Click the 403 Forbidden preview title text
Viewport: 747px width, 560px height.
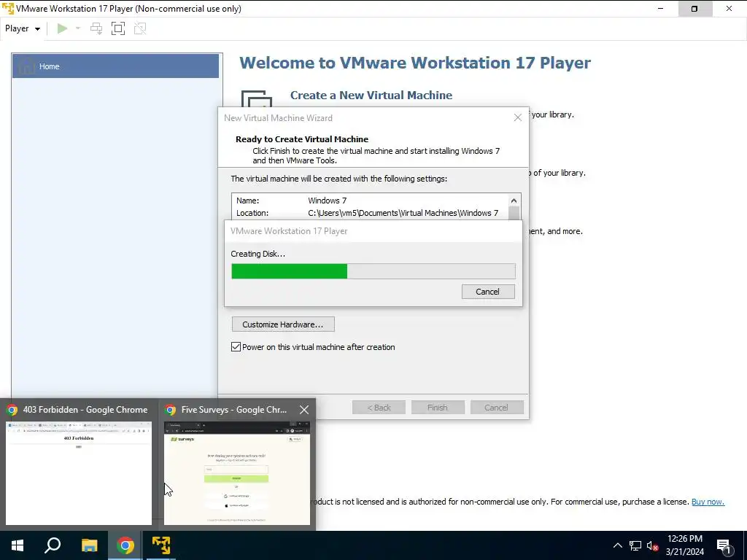point(85,410)
